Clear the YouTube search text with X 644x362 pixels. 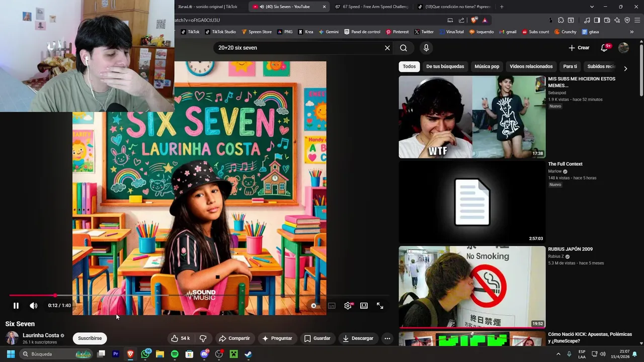click(387, 48)
